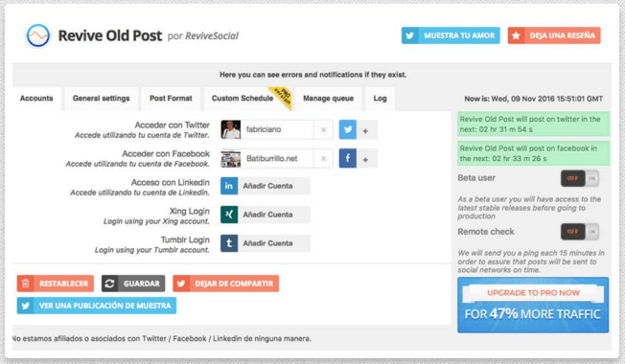This screenshot has width=625, height=364.
Task: Click the affiliation disclaimer text at bottom
Action: coord(162,338)
